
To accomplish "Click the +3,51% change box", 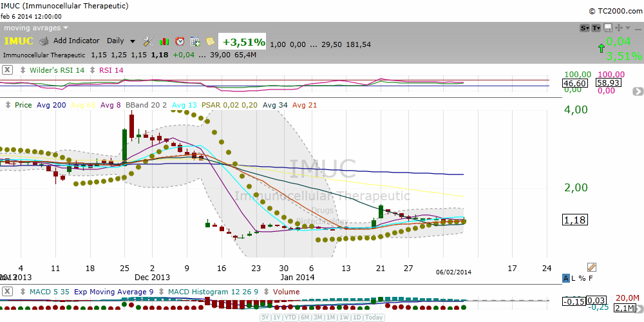I will [242, 42].
